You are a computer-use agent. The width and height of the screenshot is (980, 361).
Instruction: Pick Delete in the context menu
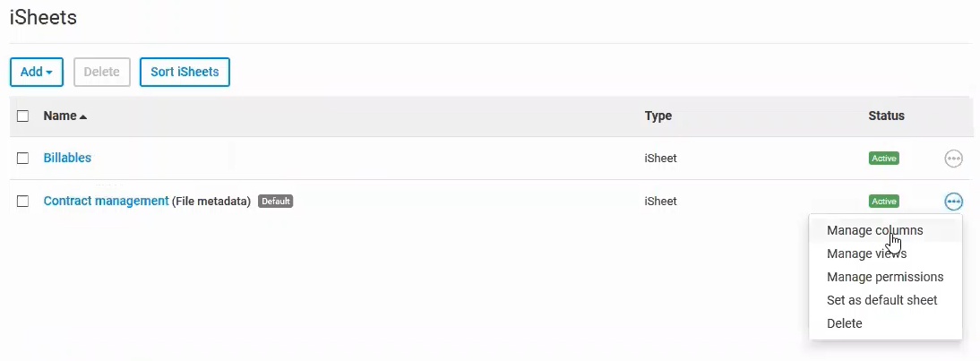[x=844, y=323]
